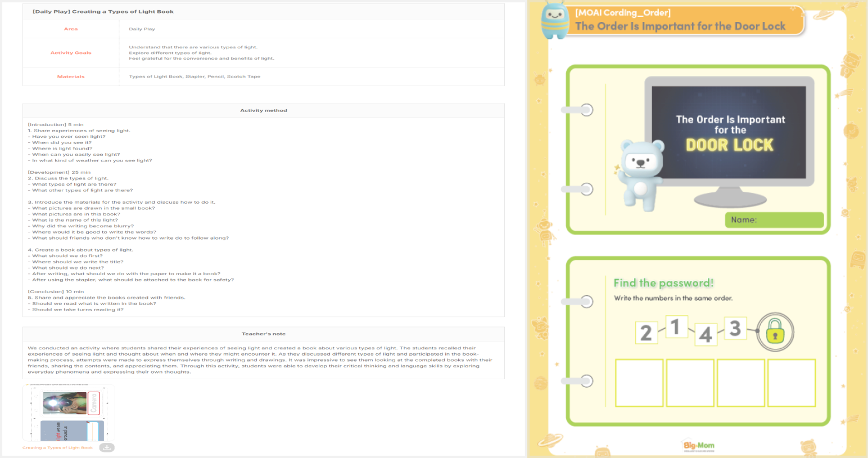Click the 'Activity Goals' row label
This screenshot has height=458, width=868.
71,53
